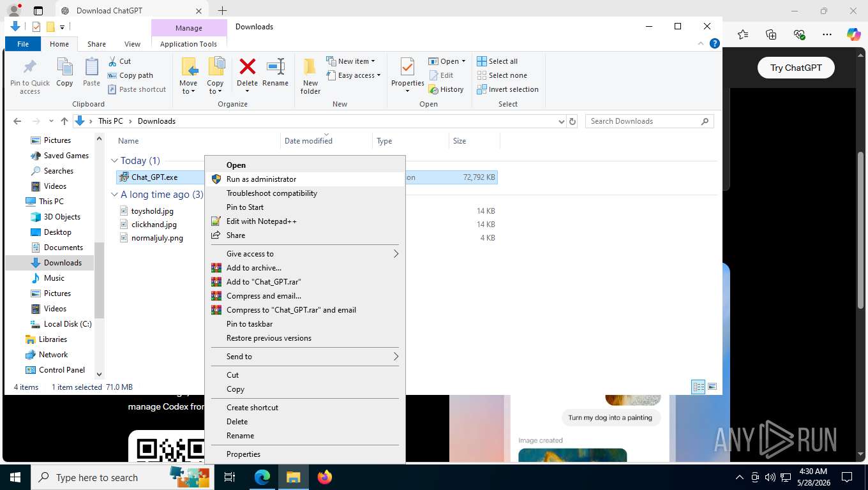Screen dimensions: 868x490
Task: Click Invert selection in the ribbon
Action: click(x=507, y=89)
